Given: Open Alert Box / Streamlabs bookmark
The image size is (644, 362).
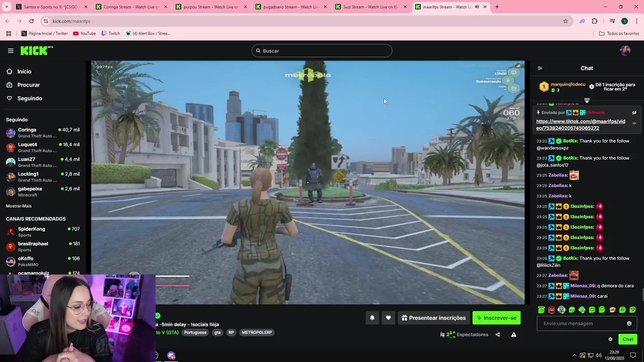Looking at the screenshot, I should tap(148, 34).
